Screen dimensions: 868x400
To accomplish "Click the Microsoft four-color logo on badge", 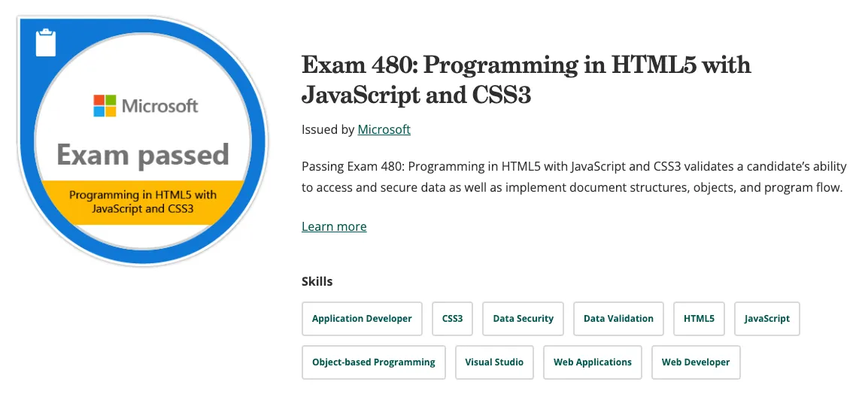I will [105, 105].
